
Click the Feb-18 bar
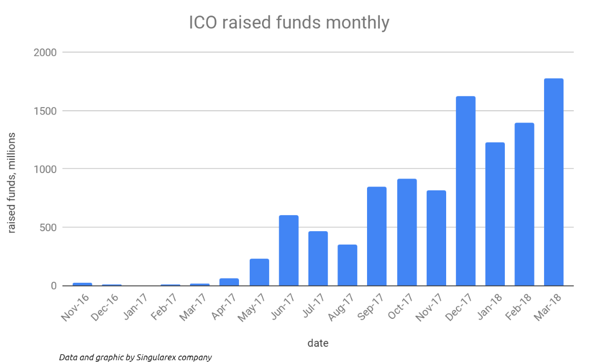(x=524, y=204)
